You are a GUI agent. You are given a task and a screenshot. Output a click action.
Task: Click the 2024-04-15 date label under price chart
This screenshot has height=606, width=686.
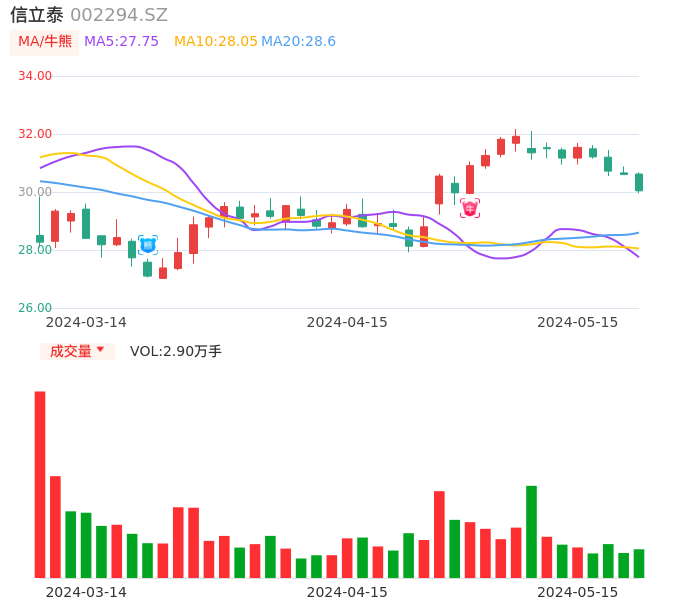pos(347,322)
